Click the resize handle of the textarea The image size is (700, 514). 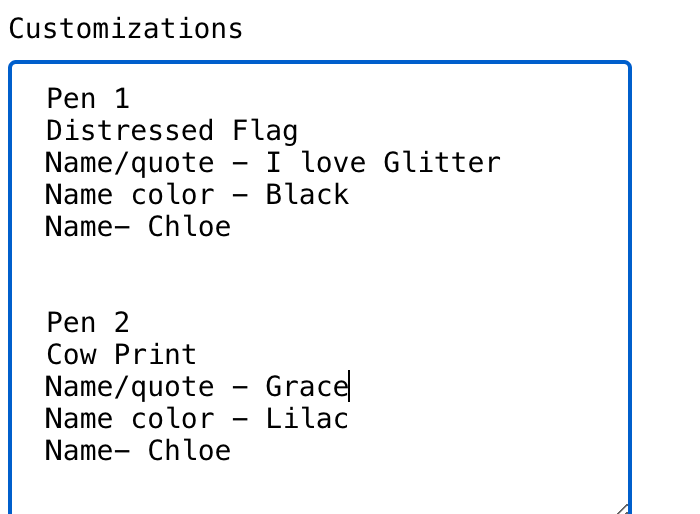pyautogui.click(x=621, y=508)
